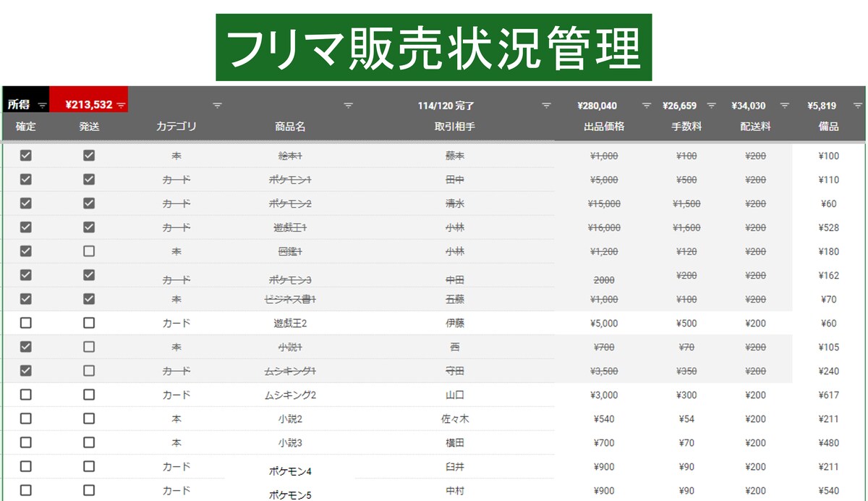Check the 発送 checkbox in the 小説2 row
Viewport: 868px width, 501px height.
(89, 418)
